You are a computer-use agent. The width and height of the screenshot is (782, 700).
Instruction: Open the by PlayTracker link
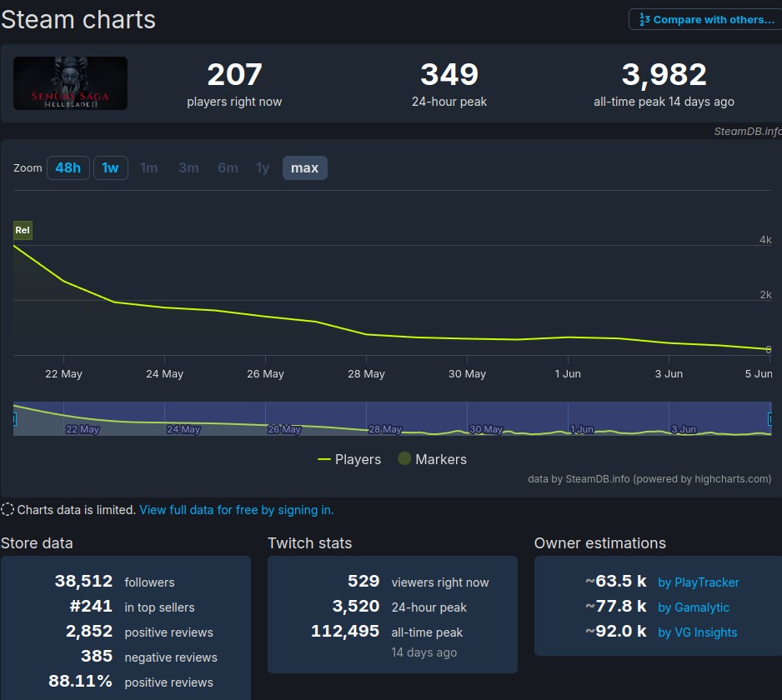pos(699,582)
